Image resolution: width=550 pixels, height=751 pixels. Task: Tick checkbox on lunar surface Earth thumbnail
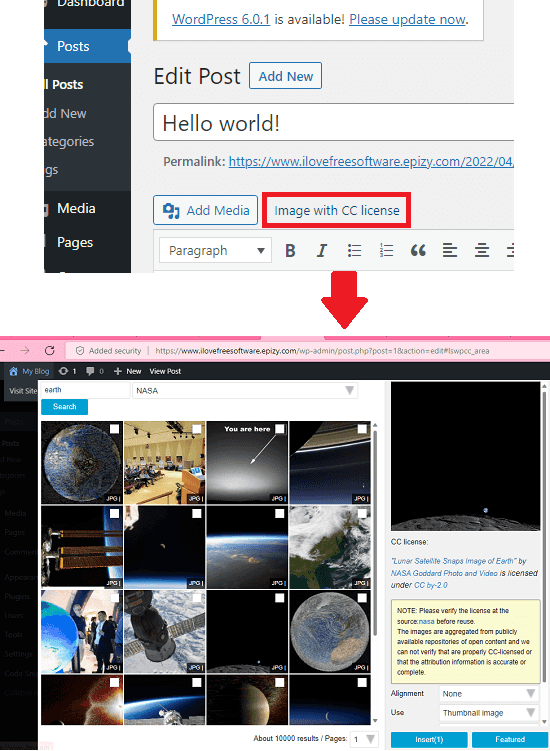(x=280, y=598)
